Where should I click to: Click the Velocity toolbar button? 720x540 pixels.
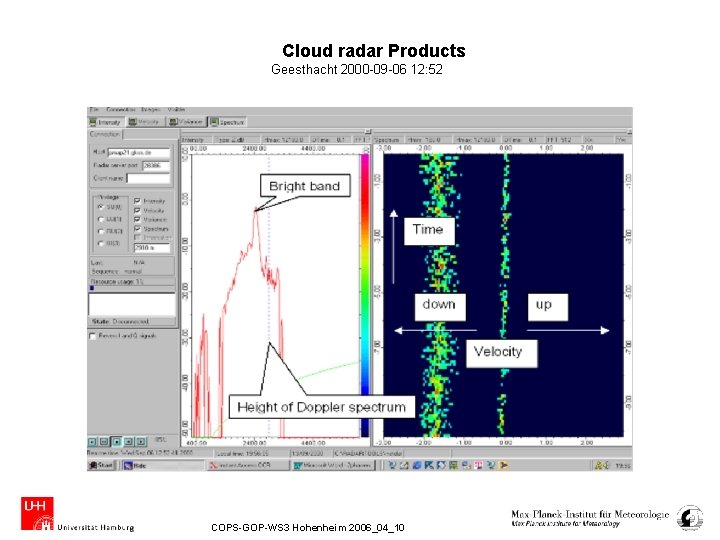tap(144, 122)
